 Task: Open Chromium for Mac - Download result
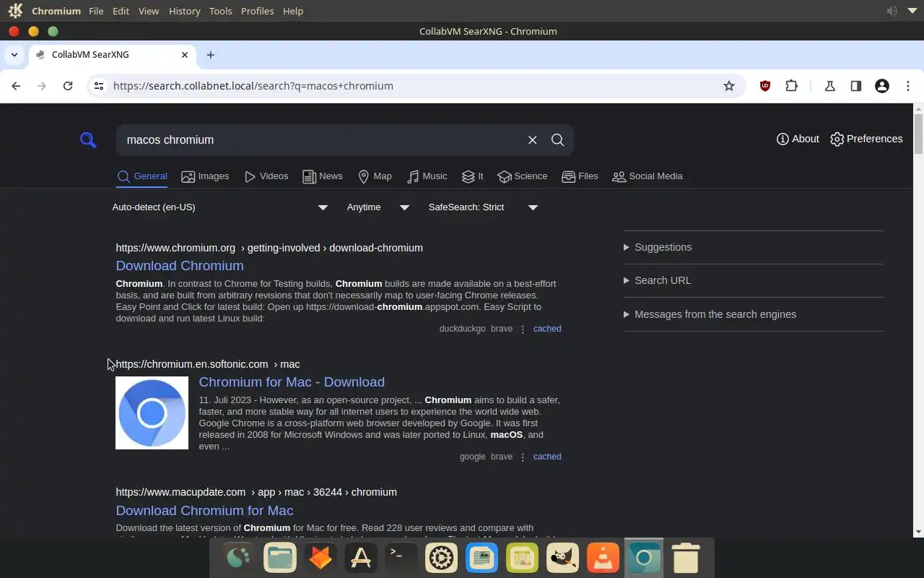pyautogui.click(x=292, y=382)
